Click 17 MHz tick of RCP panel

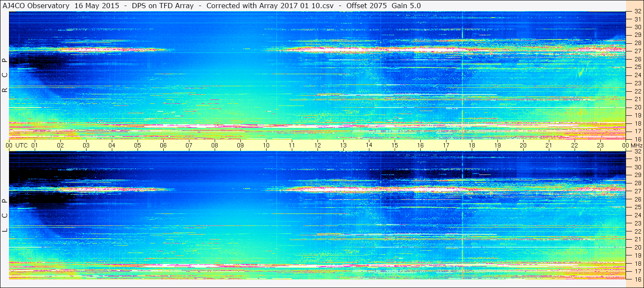pos(638,131)
